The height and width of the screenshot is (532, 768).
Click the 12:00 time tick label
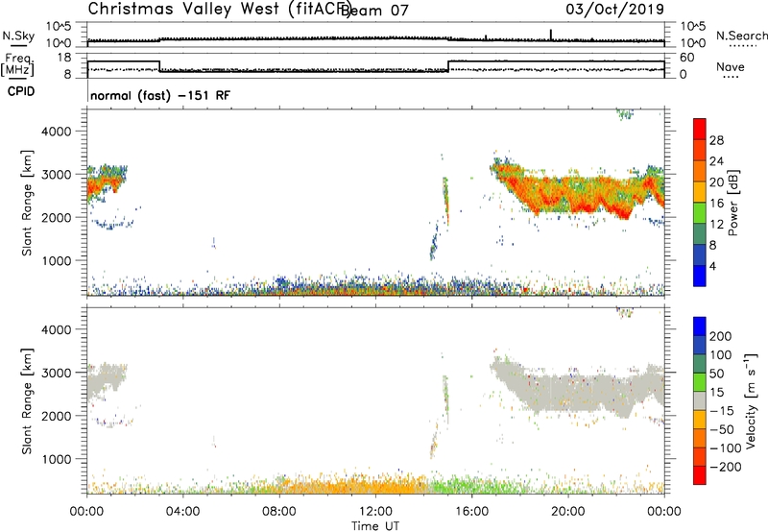375,512
